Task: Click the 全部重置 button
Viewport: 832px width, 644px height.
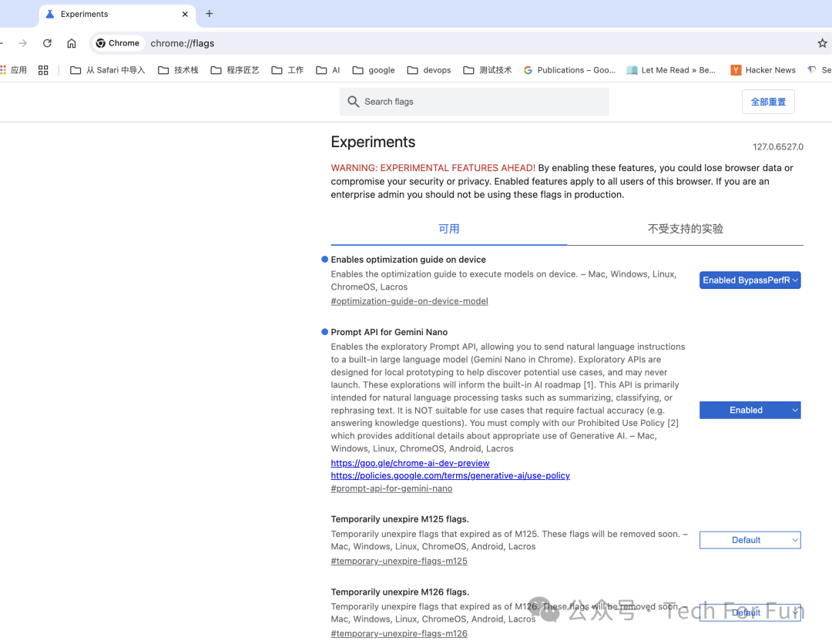Action: [767, 101]
